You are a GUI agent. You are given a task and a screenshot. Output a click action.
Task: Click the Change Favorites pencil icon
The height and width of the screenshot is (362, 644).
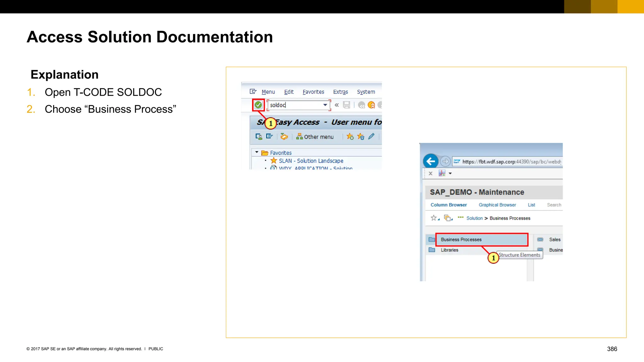[x=371, y=136]
